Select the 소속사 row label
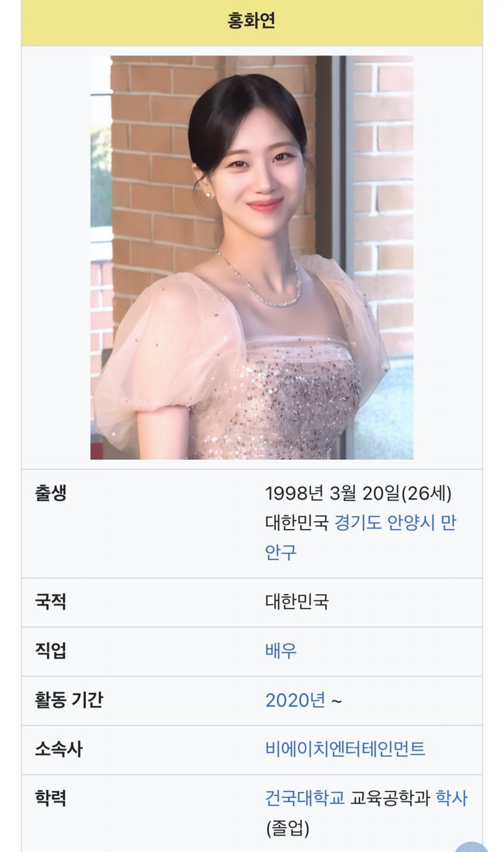Screen dimensions: 504x852 click(x=59, y=749)
